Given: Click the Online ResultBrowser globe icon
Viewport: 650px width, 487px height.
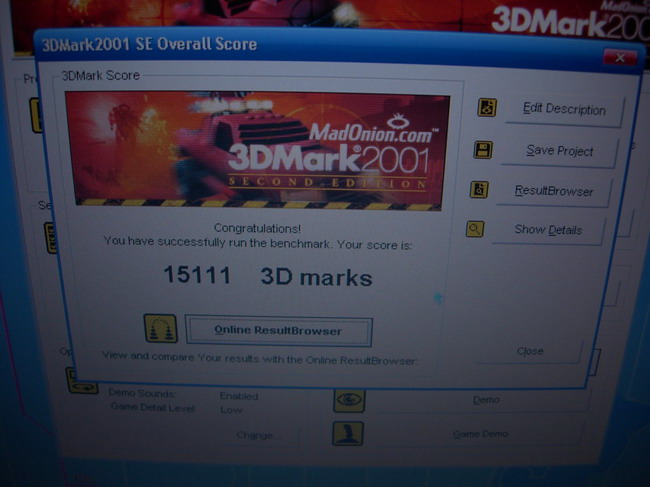Looking at the screenshot, I should (x=161, y=328).
